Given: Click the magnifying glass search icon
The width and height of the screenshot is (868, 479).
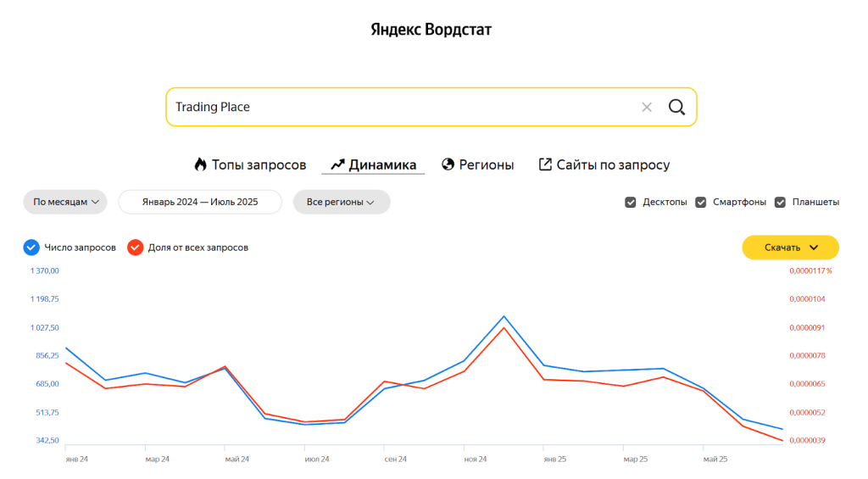Looking at the screenshot, I should (x=676, y=107).
